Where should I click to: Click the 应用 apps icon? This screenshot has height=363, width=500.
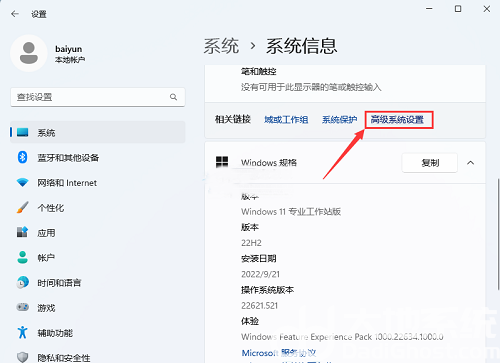pos(22,232)
